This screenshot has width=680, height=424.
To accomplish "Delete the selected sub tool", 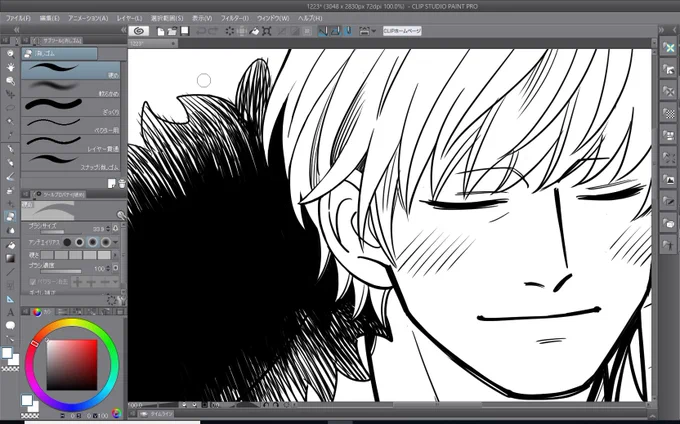I will click(x=121, y=184).
